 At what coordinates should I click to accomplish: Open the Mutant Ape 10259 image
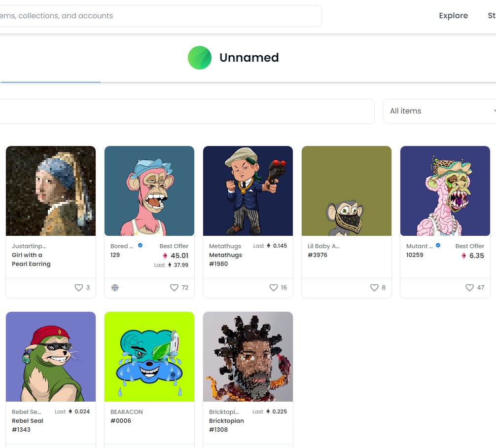click(x=445, y=191)
